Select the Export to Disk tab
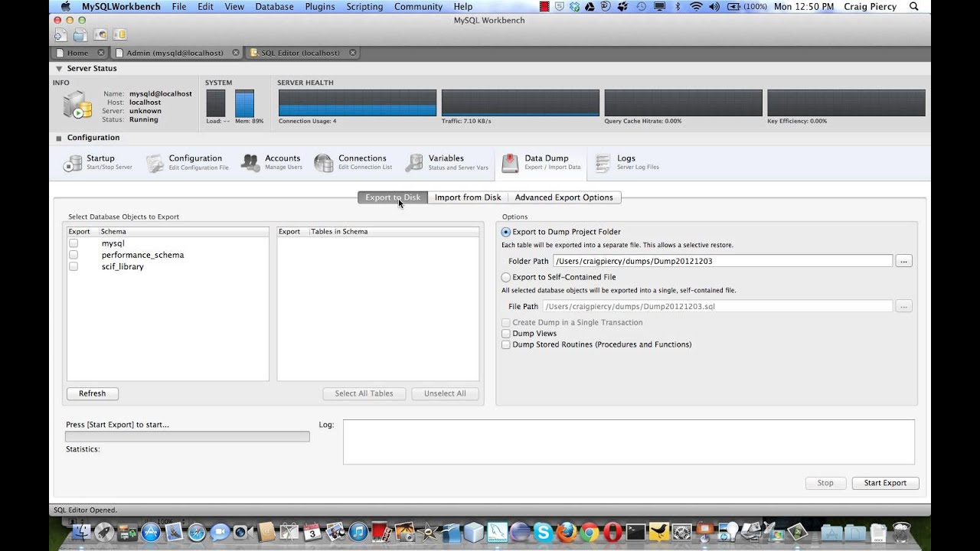 (393, 197)
